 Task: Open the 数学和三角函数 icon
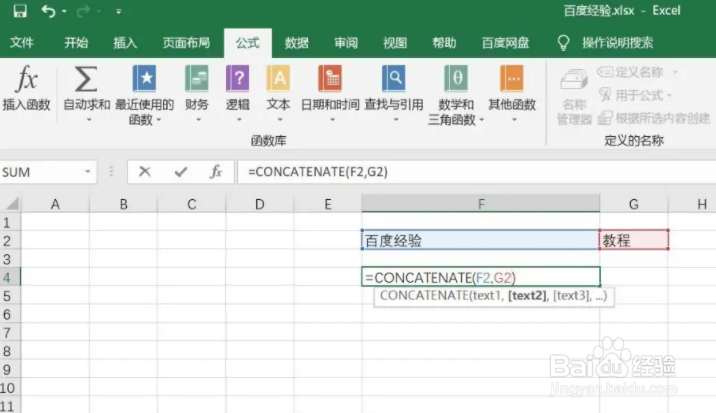pos(456,79)
